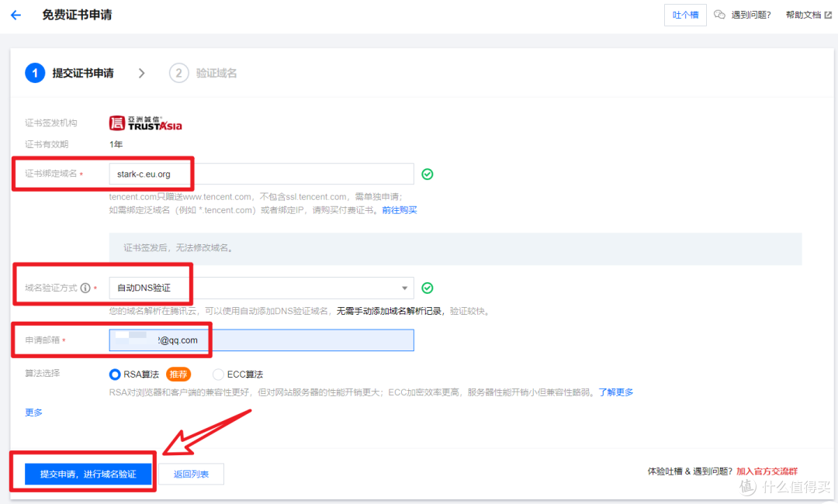Click the 证书签发机构 label
This screenshot has width=838, height=504.
click(x=50, y=123)
